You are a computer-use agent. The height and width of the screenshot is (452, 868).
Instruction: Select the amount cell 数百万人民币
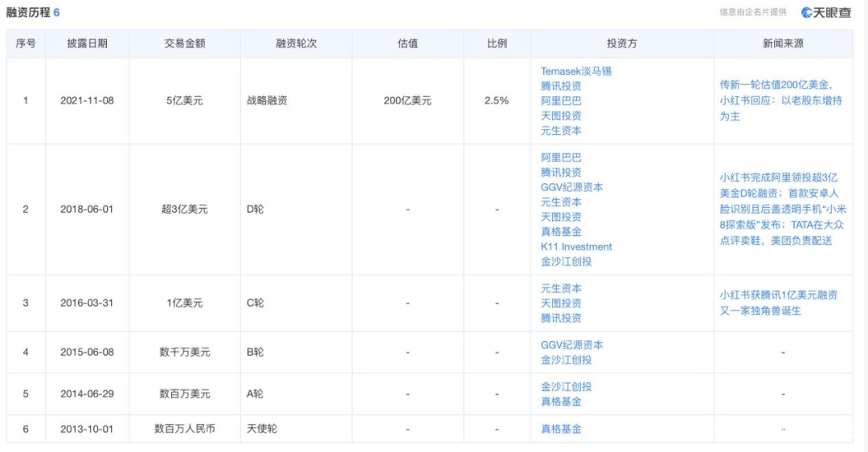pos(184,429)
